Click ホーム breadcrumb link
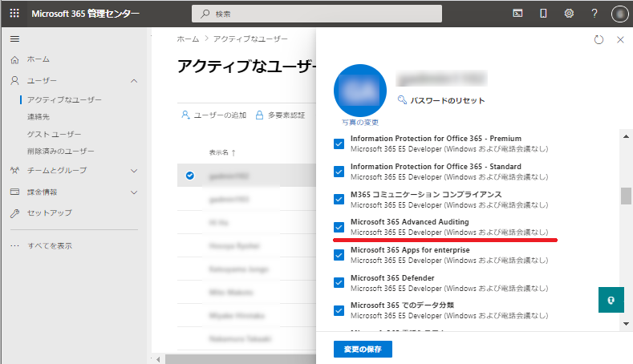633x364 pixels. pos(188,38)
